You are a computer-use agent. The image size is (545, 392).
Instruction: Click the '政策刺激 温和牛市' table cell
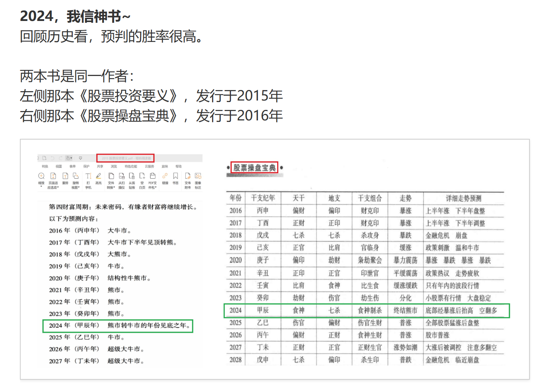[x=452, y=248]
